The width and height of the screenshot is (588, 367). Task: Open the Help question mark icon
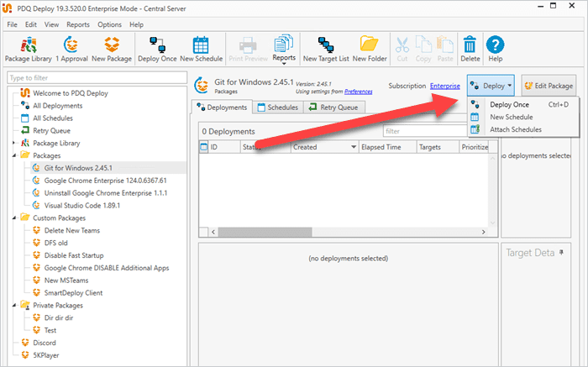click(x=495, y=49)
